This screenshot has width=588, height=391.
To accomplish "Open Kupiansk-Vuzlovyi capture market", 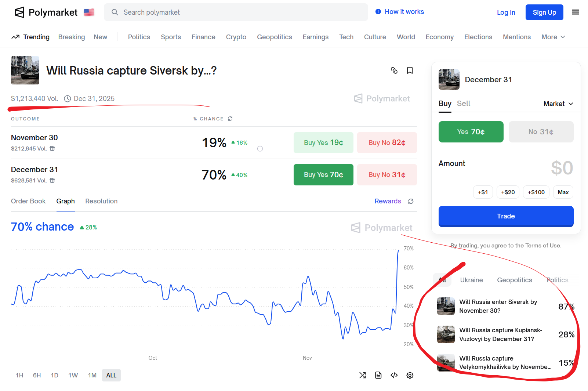I will point(506,334).
